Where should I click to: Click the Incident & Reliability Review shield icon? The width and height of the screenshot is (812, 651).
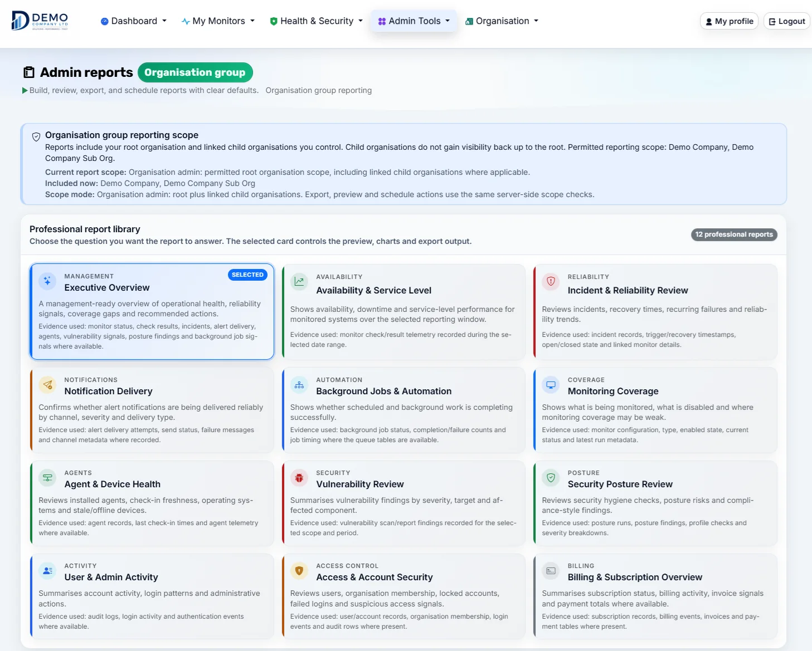(x=551, y=282)
